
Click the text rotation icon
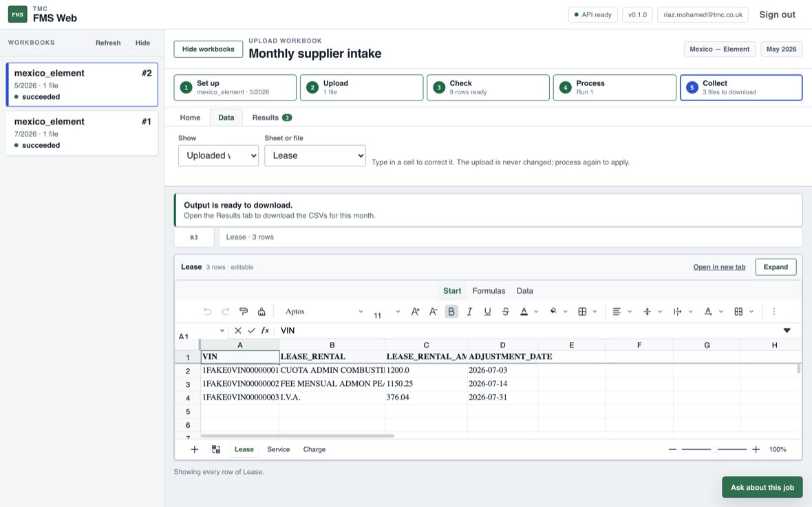pyautogui.click(x=708, y=311)
